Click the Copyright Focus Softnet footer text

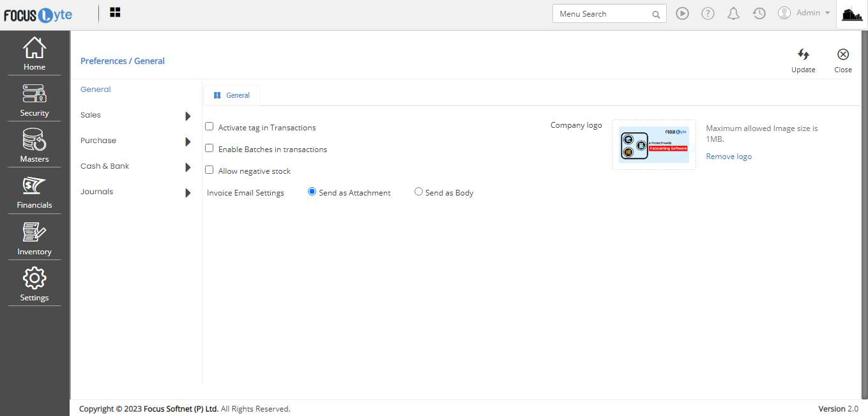click(x=185, y=409)
